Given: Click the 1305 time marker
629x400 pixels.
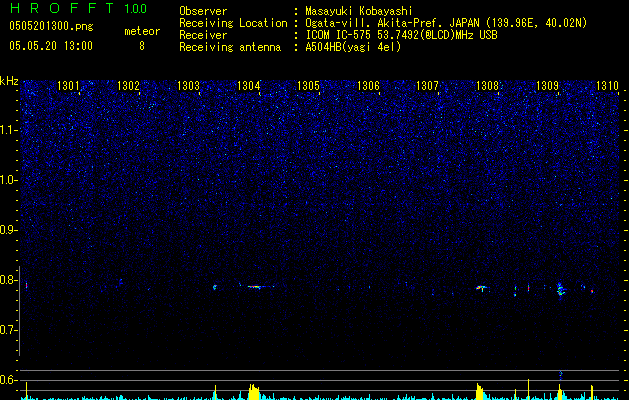Looking at the screenshot, I should click(x=308, y=86).
